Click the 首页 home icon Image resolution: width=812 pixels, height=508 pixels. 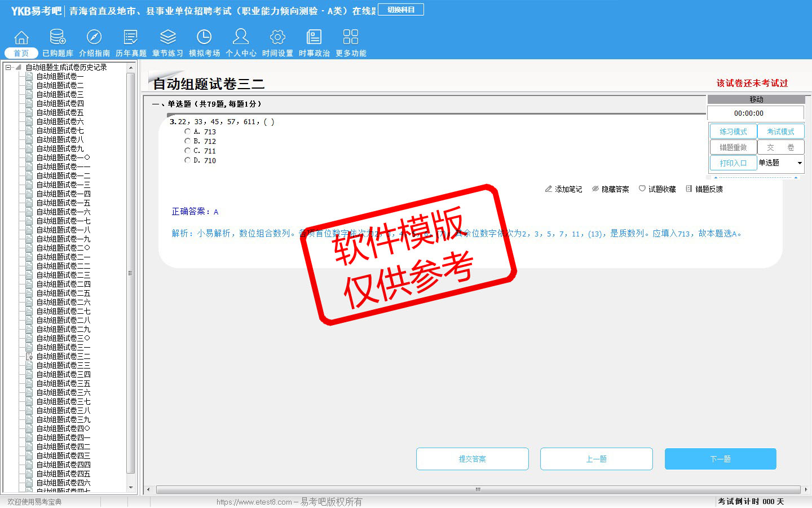click(x=21, y=38)
